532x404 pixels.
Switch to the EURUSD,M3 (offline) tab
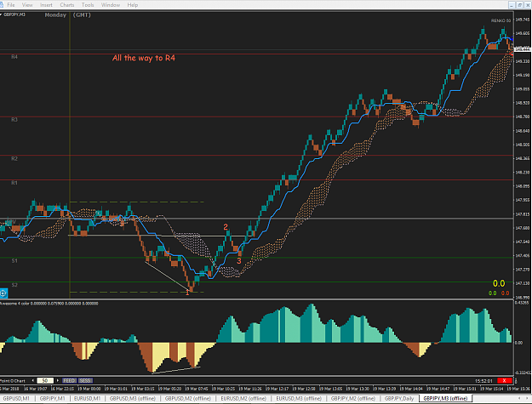coord(299,399)
